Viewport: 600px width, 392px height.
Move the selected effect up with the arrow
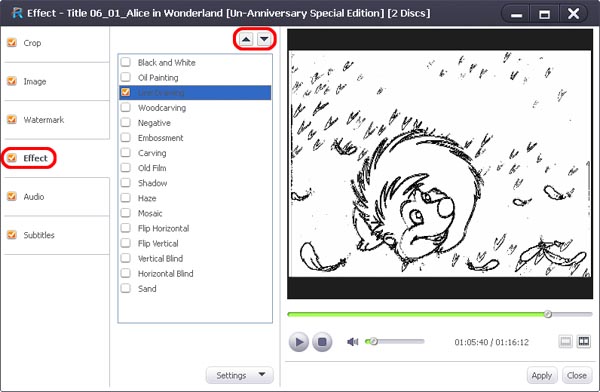pyautogui.click(x=246, y=39)
